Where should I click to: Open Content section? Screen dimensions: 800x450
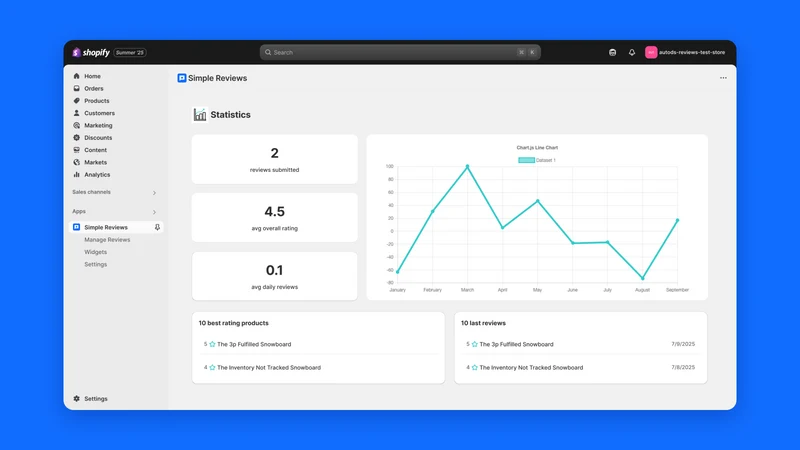click(95, 150)
